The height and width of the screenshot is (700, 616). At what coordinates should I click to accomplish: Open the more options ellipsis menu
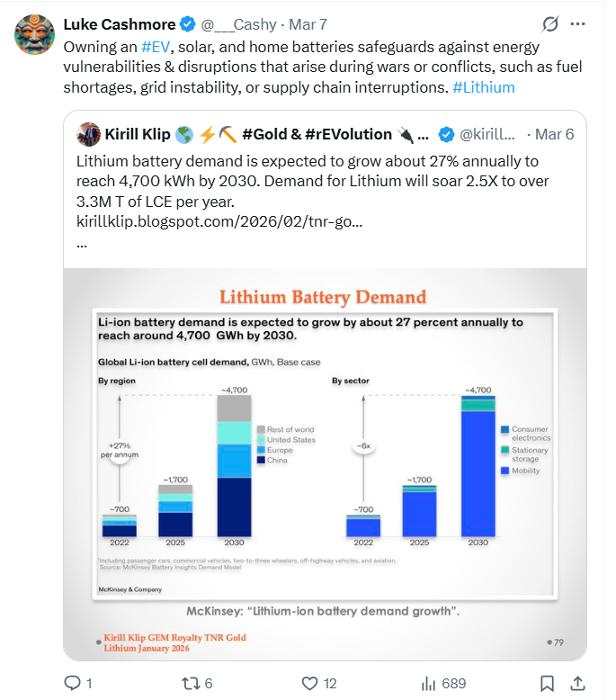[x=578, y=22]
